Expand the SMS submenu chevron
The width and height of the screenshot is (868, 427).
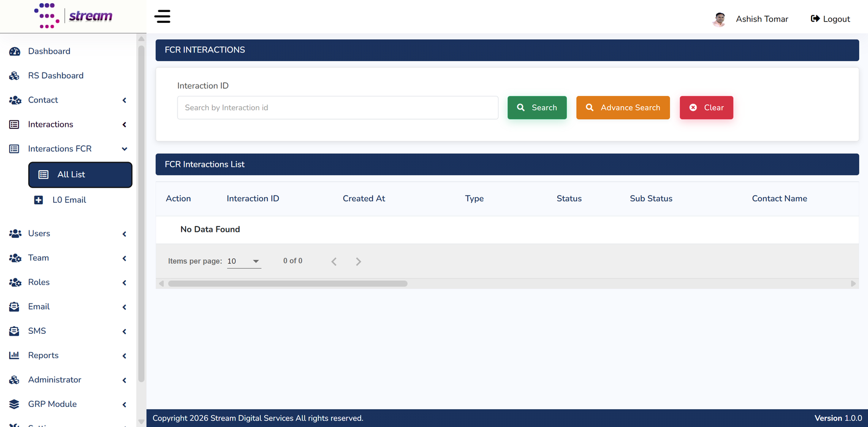click(124, 332)
